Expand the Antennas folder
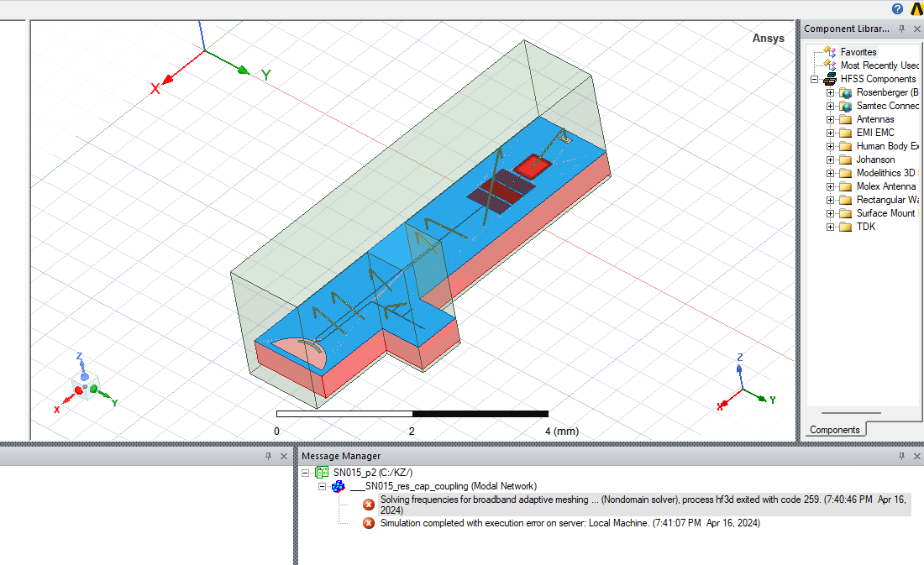The image size is (924, 565). 830,119
